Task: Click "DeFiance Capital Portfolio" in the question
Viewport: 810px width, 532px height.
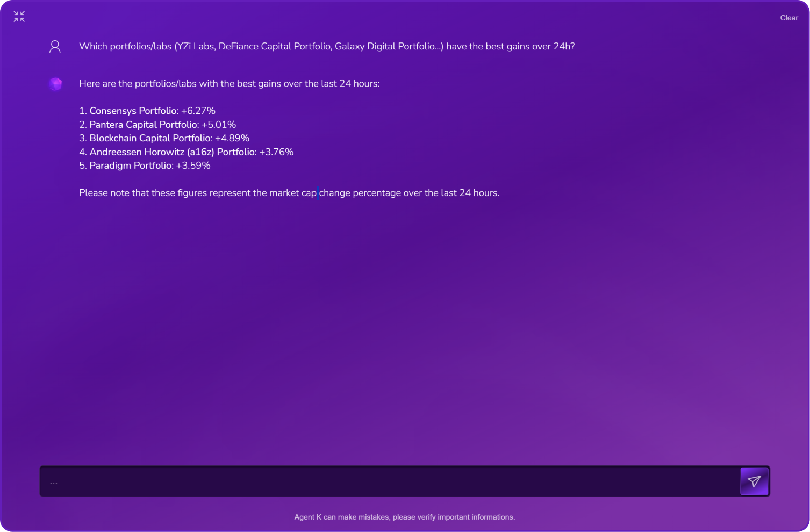Action: click(x=274, y=46)
